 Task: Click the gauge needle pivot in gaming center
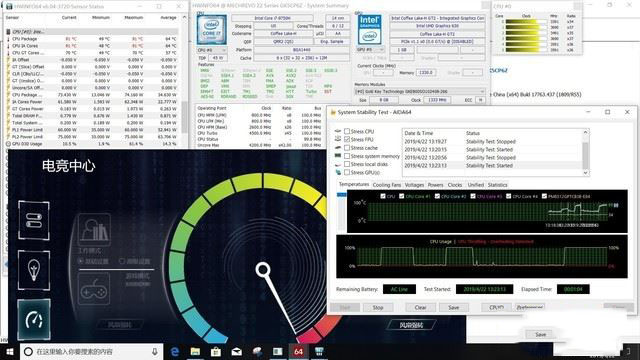(x=262, y=269)
